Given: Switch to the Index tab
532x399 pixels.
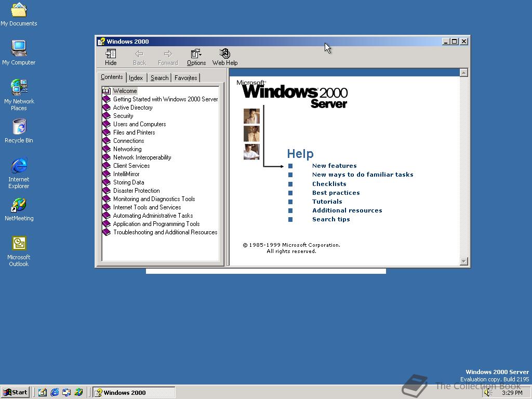Looking at the screenshot, I should (x=136, y=78).
